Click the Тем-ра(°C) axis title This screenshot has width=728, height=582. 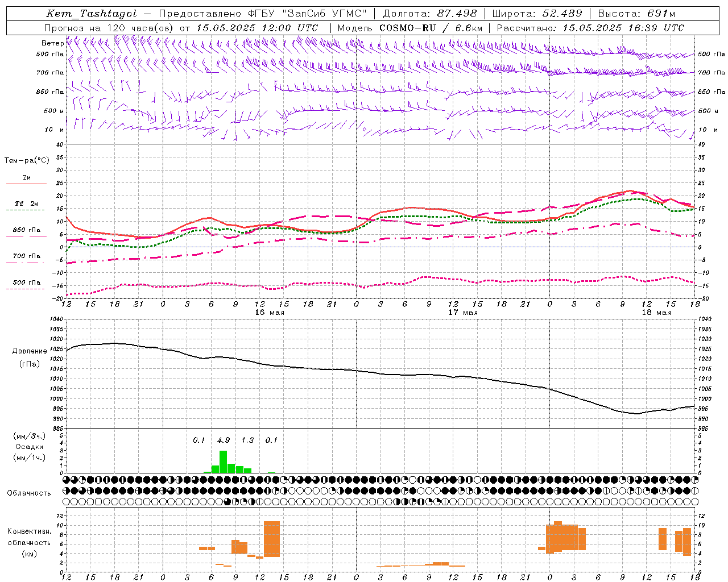coord(27,161)
